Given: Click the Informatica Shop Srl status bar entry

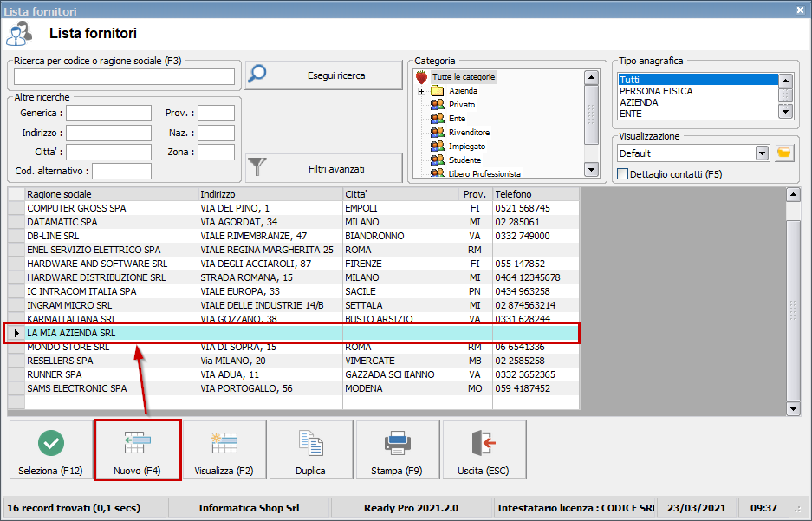Looking at the screenshot, I should point(249,508).
